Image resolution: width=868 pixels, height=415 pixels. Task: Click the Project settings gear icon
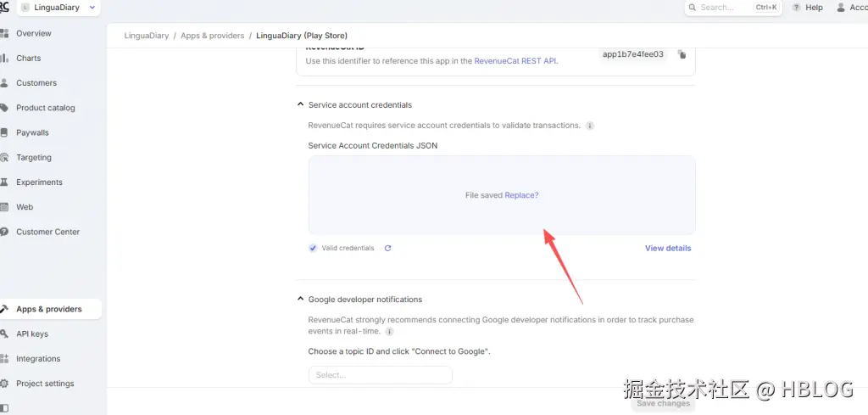4,384
